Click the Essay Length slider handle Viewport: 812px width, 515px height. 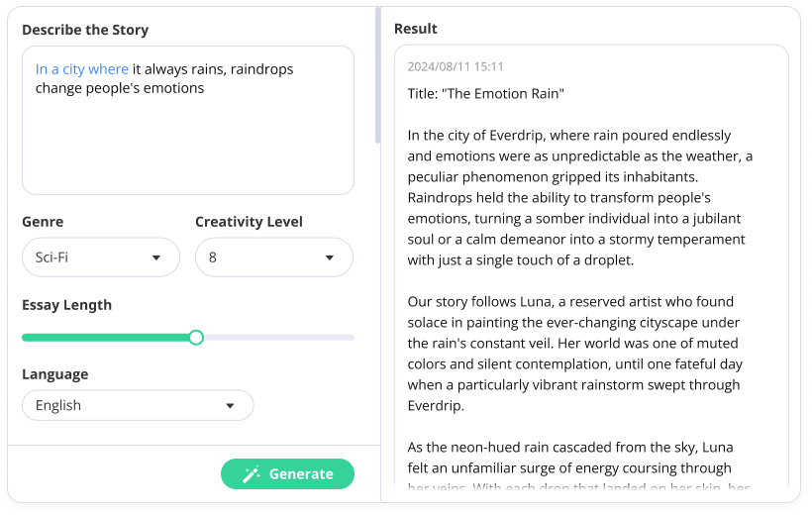(x=196, y=338)
